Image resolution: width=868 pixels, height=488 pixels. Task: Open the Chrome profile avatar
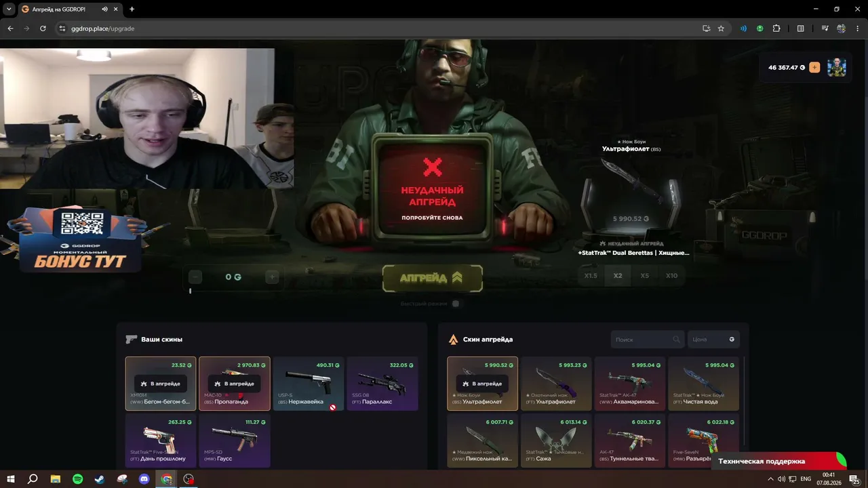point(842,28)
